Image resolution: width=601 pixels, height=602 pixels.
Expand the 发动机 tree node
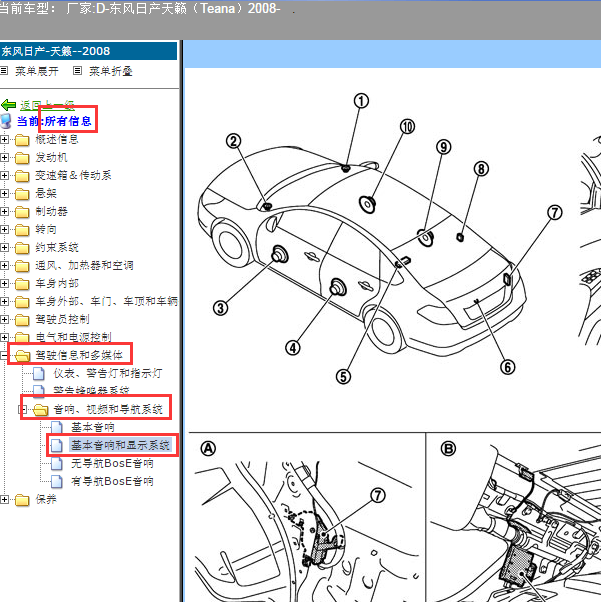[x=4, y=157]
